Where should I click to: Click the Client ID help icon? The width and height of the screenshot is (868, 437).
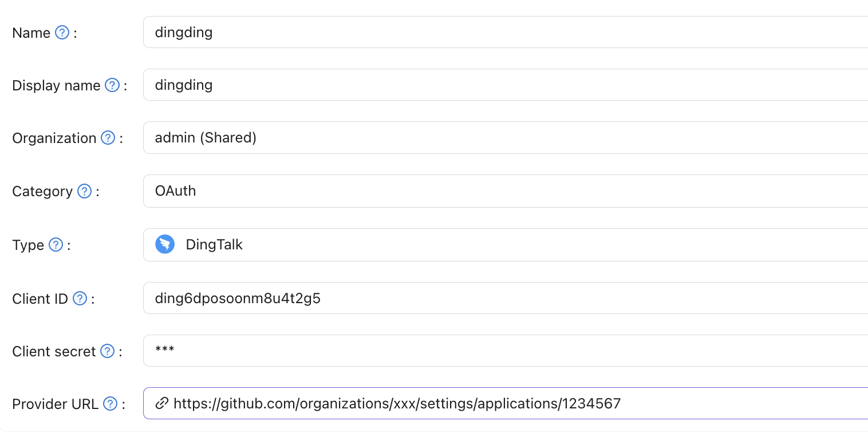click(80, 298)
